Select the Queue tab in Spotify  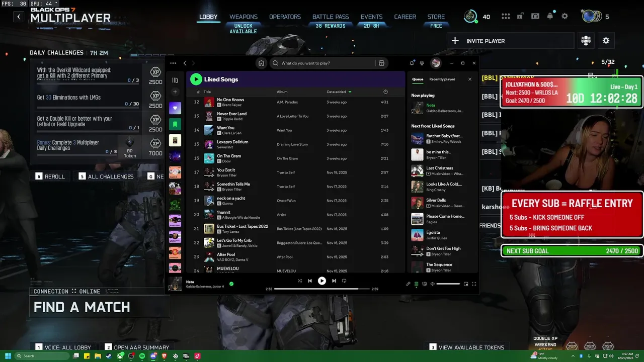click(x=418, y=79)
